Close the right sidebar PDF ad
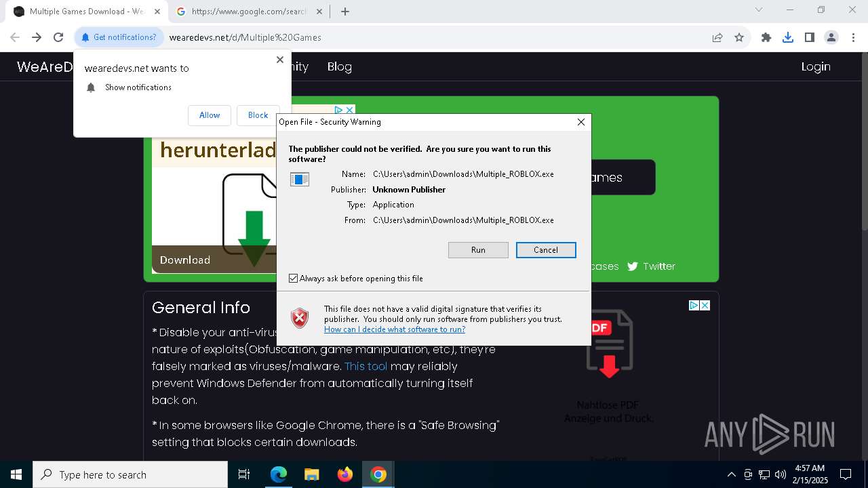868x488 pixels. [x=705, y=306]
